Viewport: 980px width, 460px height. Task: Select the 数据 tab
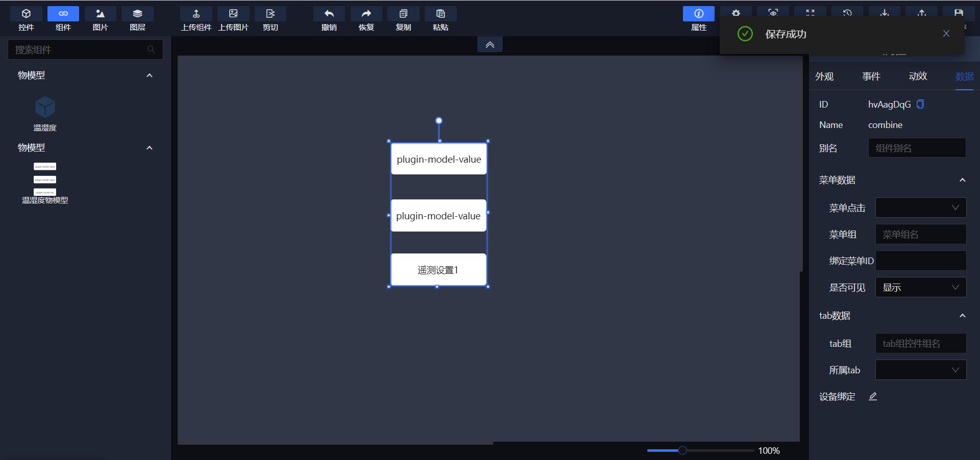964,76
